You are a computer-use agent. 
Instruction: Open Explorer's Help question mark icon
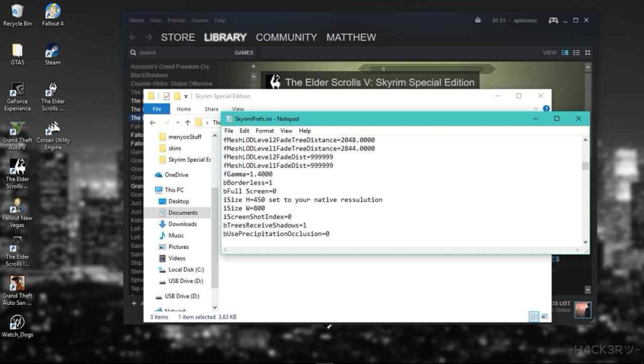(x=546, y=109)
